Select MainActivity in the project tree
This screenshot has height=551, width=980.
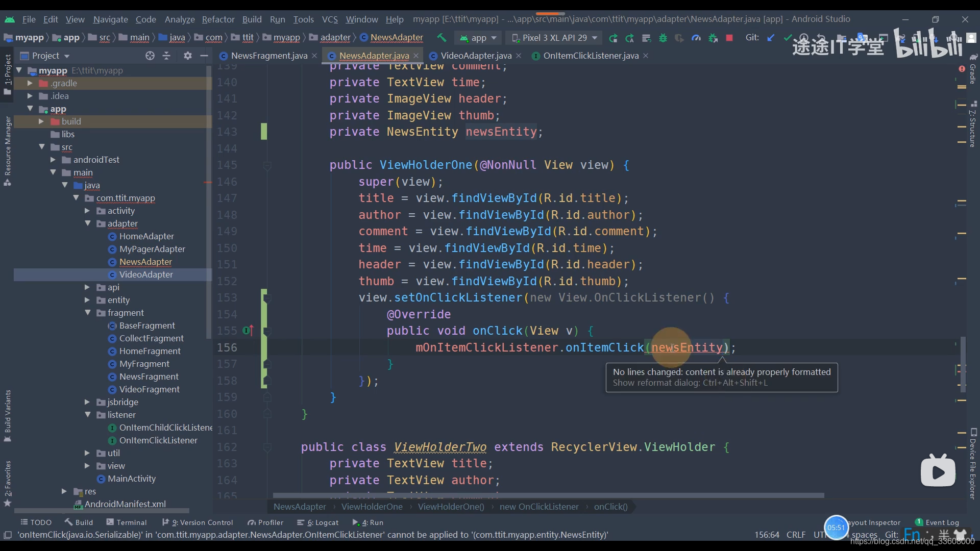coord(132,479)
